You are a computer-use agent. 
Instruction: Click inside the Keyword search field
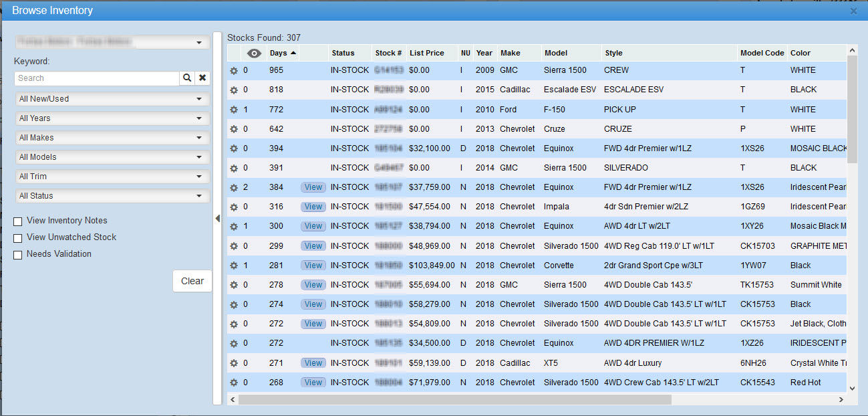[96, 78]
